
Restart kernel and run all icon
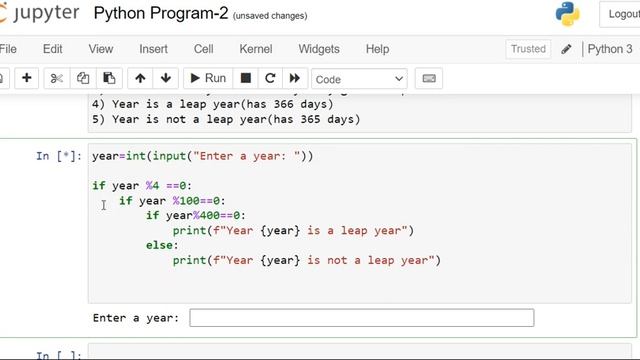click(294, 78)
